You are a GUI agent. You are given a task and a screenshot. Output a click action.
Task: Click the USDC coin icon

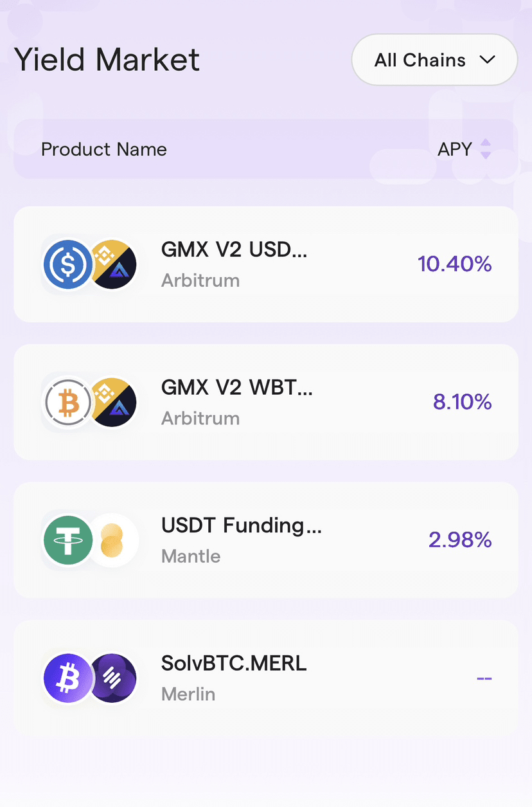[x=68, y=264]
